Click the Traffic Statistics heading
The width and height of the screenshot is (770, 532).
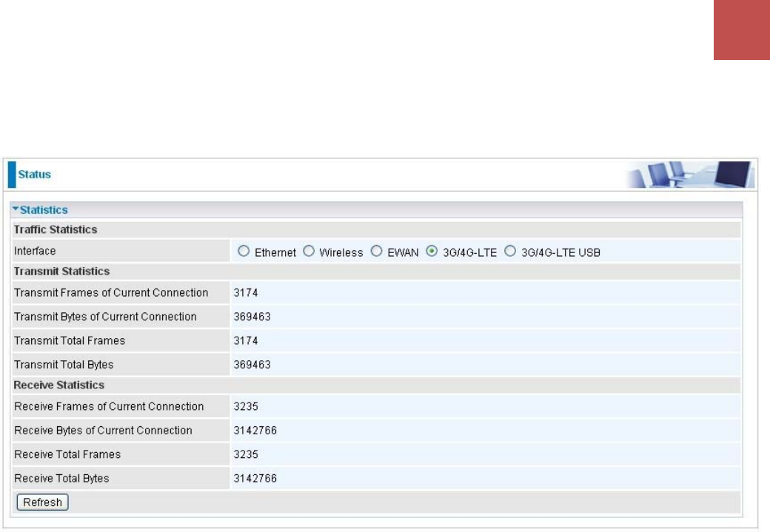[x=56, y=229]
